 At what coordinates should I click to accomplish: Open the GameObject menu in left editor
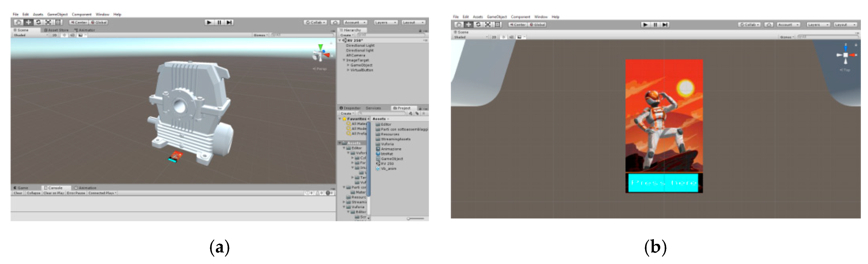pyautogui.click(x=57, y=15)
